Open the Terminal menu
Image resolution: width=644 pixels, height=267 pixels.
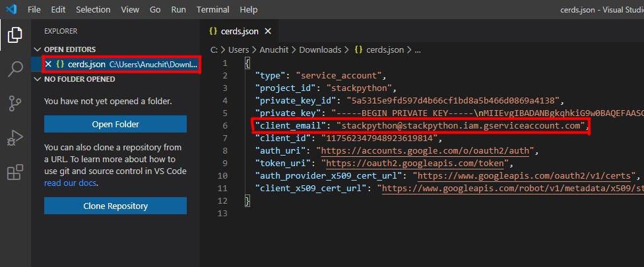tap(214, 9)
